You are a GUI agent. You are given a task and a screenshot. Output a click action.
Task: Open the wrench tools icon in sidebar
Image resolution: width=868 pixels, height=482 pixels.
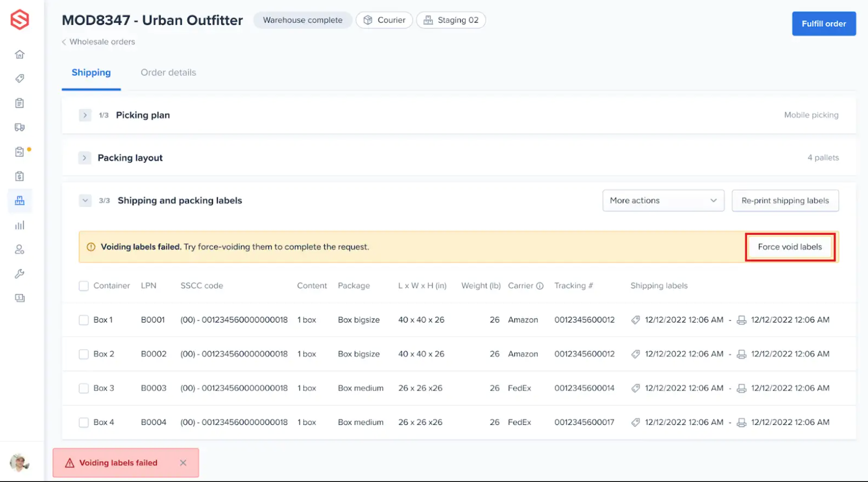point(19,274)
